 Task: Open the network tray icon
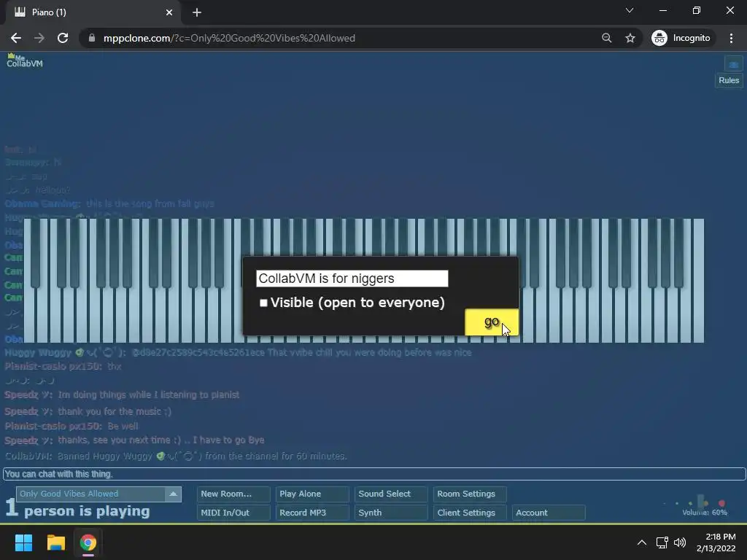pos(662,542)
